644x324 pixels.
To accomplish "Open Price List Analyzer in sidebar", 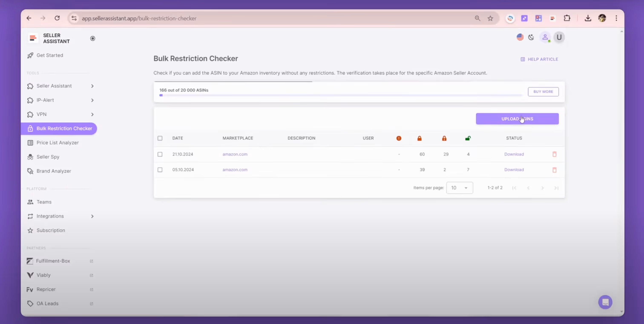I will point(57,143).
